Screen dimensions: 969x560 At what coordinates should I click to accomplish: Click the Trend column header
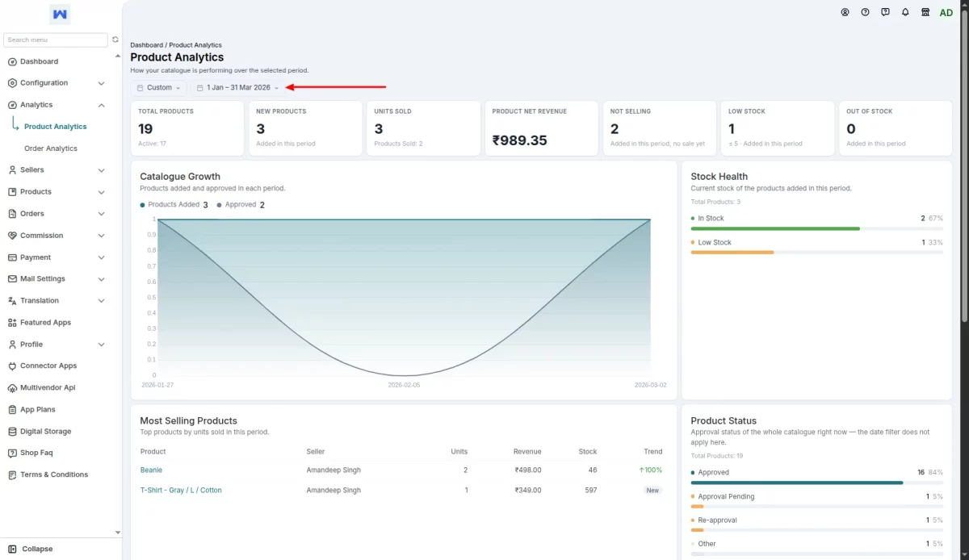(x=653, y=451)
